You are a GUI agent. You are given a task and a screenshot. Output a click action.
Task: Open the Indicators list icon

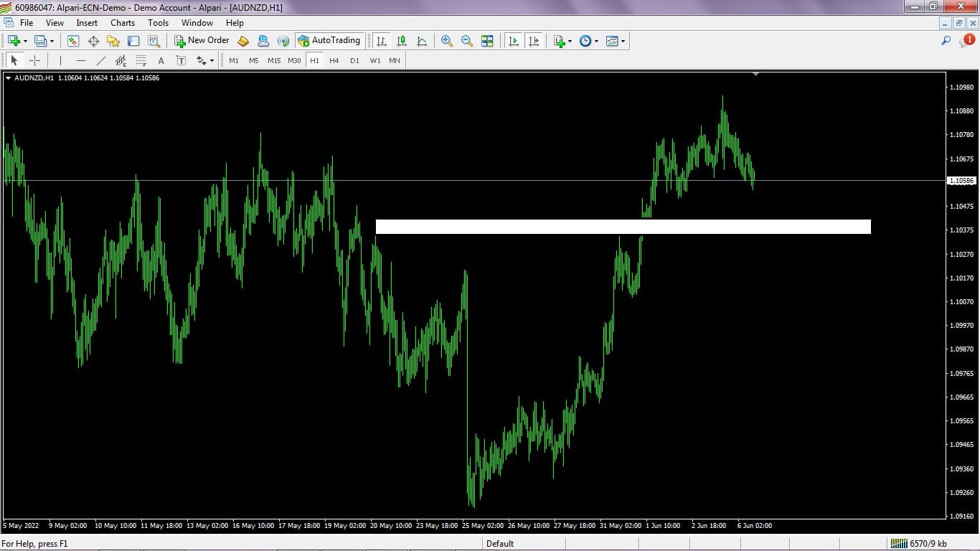click(560, 41)
